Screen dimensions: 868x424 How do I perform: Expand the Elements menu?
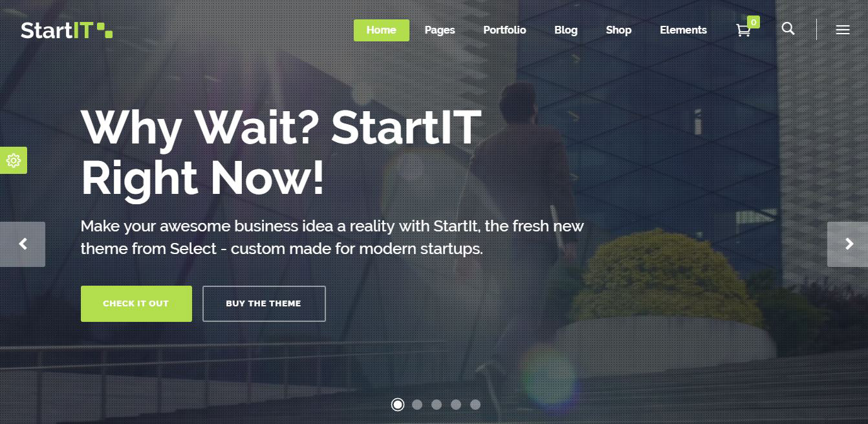[683, 30]
